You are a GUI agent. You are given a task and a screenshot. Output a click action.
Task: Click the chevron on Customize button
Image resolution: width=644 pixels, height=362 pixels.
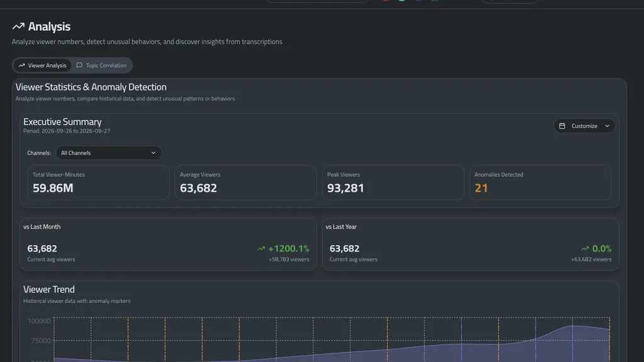tap(607, 126)
